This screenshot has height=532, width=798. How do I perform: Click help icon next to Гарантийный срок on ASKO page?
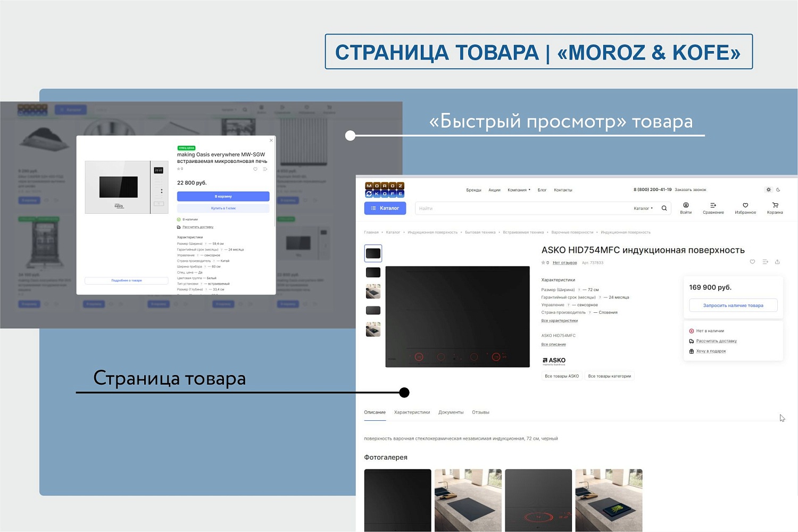600,297
